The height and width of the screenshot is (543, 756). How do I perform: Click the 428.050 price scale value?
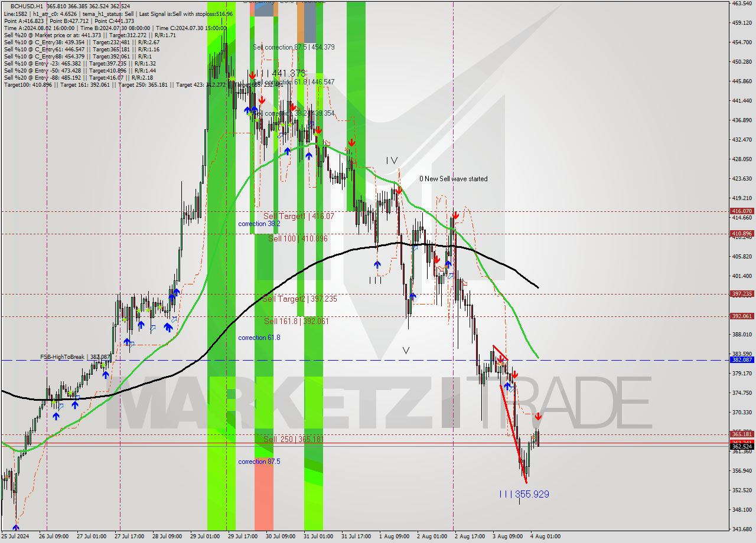click(742, 159)
